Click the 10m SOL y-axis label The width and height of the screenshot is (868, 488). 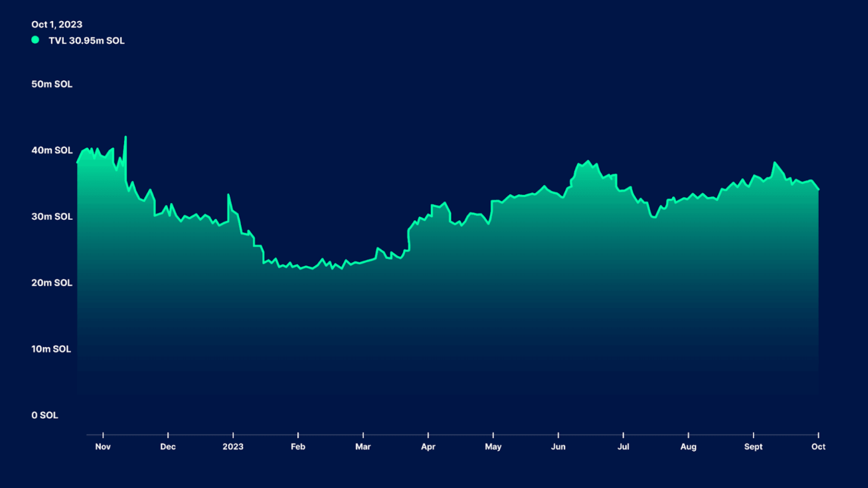51,349
